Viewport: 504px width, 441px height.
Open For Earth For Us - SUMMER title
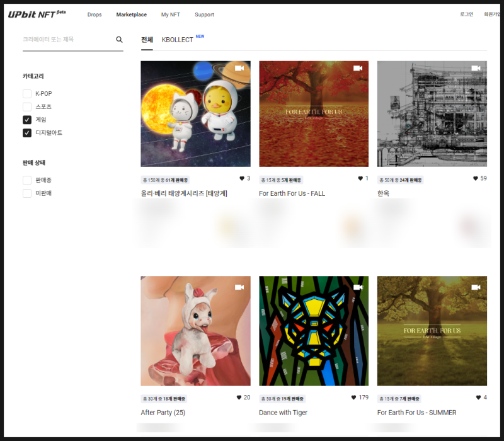point(417,413)
